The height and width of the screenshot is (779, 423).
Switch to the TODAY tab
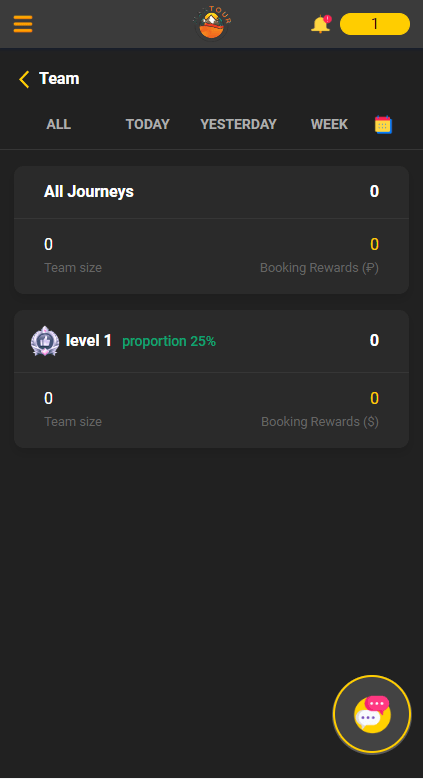[x=148, y=124]
